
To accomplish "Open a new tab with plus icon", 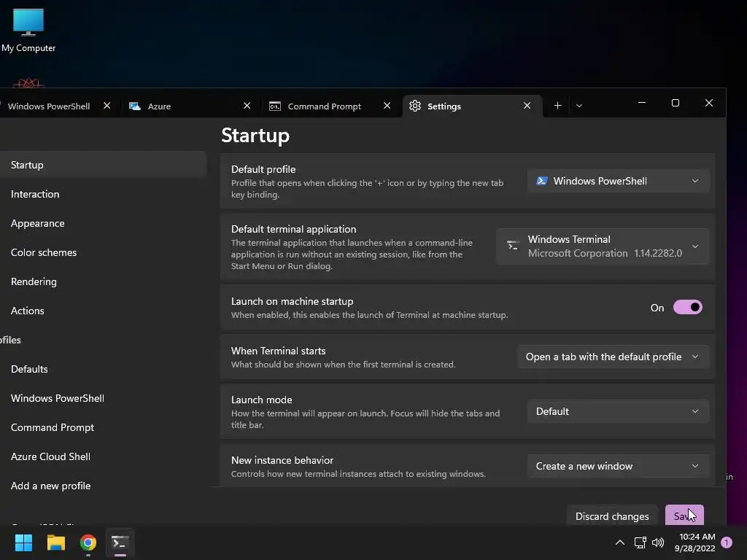I will (x=557, y=106).
